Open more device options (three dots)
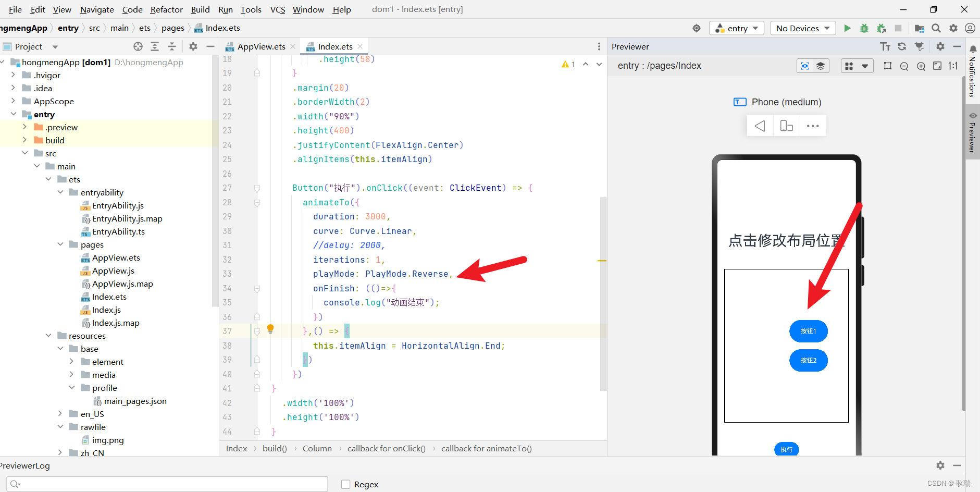Screen dimensions: 980x492 (x=813, y=126)
